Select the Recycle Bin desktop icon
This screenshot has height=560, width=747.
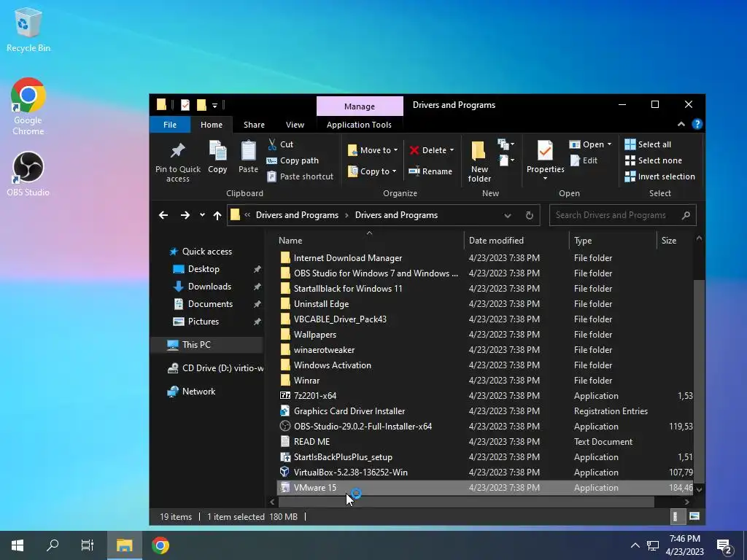coord(28,30)
